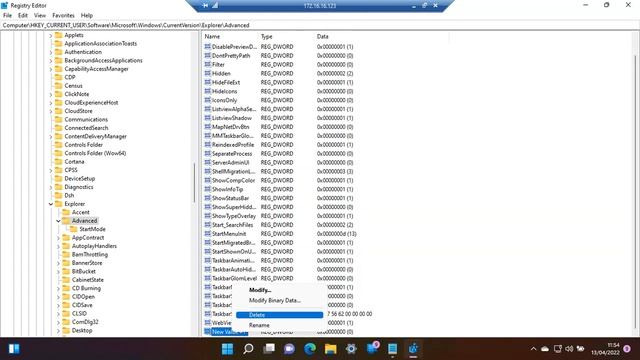Screen dimensions: 640x360
Task: Select the Start_SearchFiles value name
Action: tap(232, 225)
